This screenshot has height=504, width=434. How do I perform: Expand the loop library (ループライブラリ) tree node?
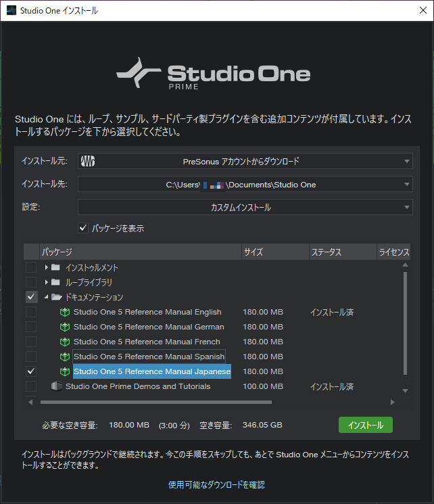tap(46, 282)
